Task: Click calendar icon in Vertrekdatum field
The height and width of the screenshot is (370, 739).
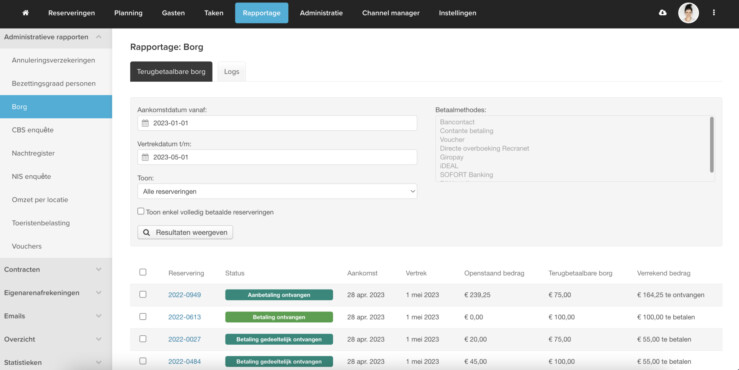Action: (x=145, y=157)
